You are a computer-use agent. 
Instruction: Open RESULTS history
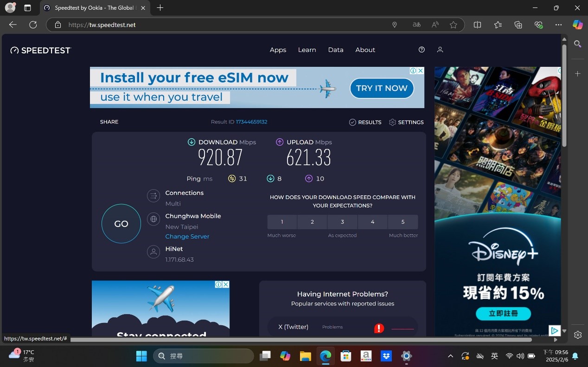(x=365, y=122)
